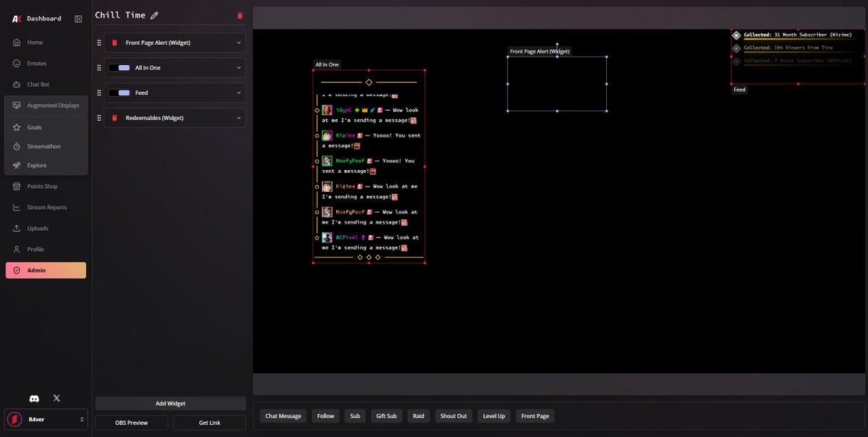Grab the Redeemables row drag handle

click(99, 118)
